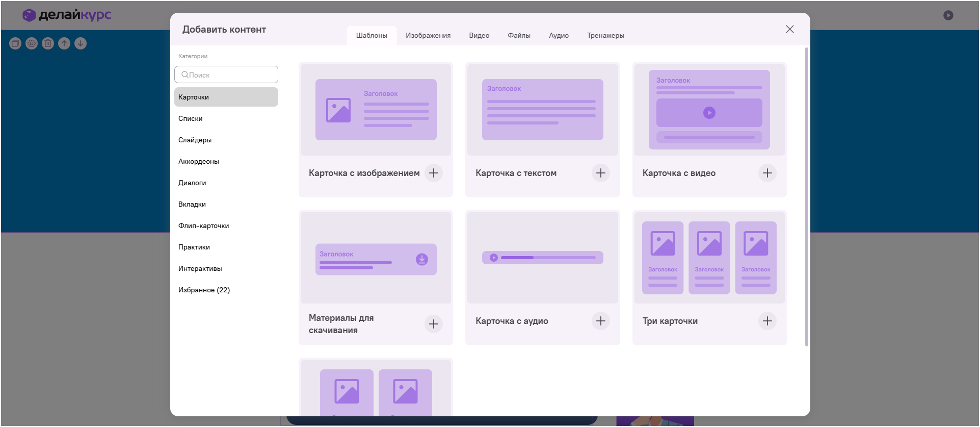Open the Видео tab
The width and height of the screenshot is (980, 427).
(479, 36)
